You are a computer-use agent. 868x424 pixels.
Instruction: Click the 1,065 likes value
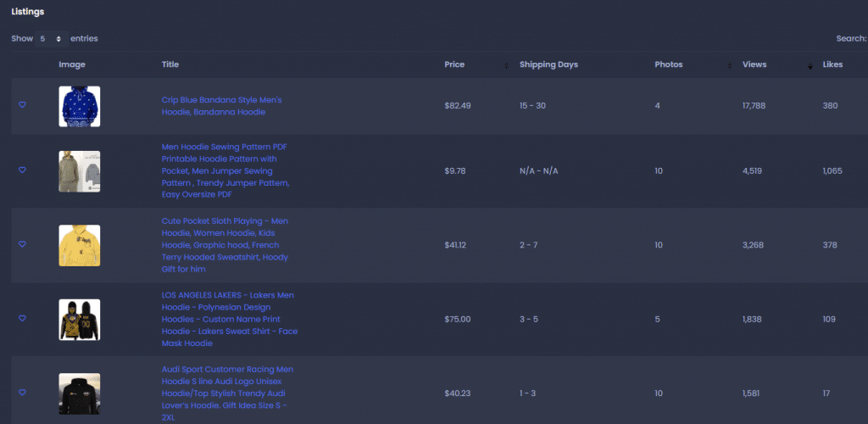832,171
